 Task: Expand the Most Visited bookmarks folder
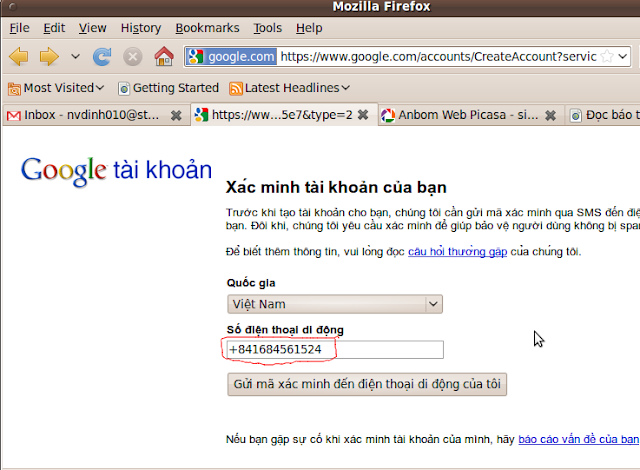[x=56, y=88]
